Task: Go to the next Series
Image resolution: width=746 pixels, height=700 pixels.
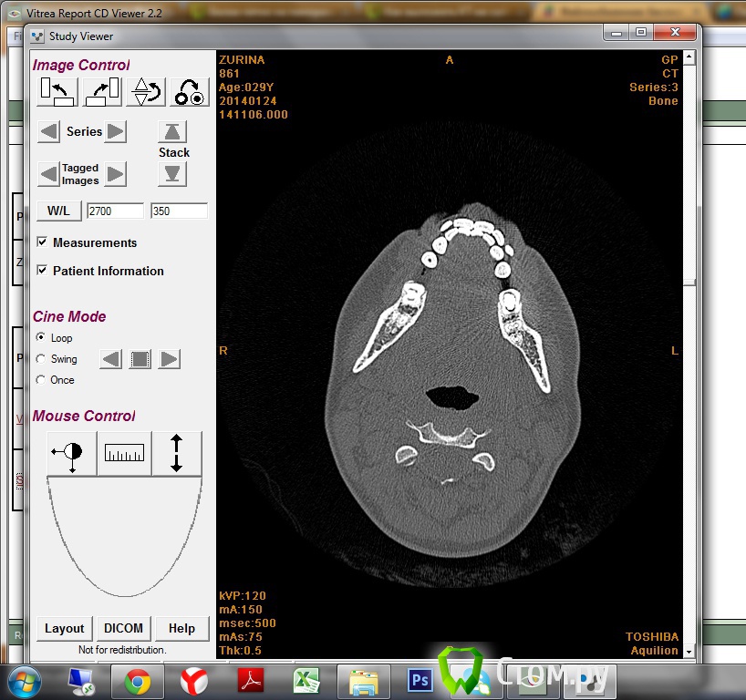Action: [115, 131]
